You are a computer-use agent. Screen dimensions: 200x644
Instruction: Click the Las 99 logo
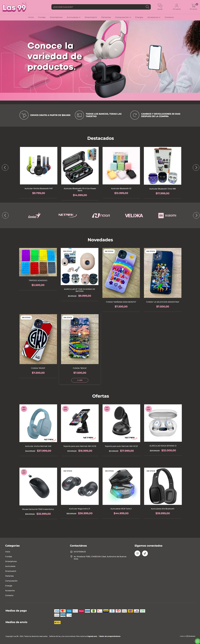(x=14, y=7)
